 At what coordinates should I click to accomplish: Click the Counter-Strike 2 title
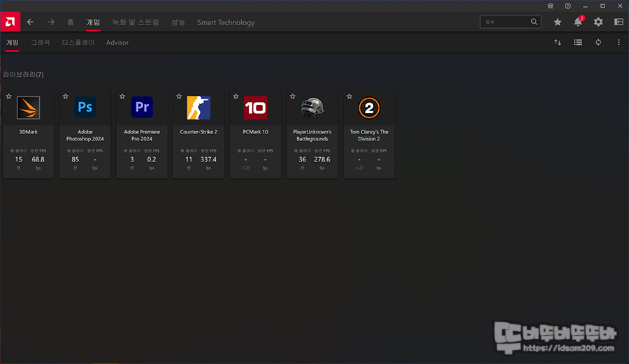(198, 132)
